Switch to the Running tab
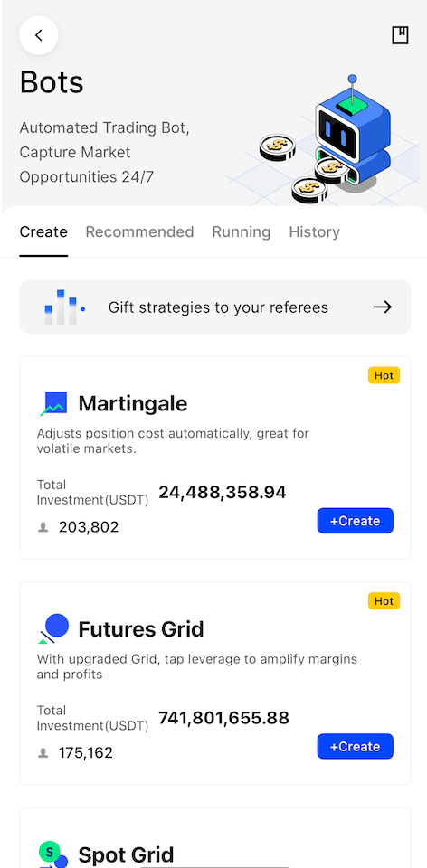 click(241, 232)
